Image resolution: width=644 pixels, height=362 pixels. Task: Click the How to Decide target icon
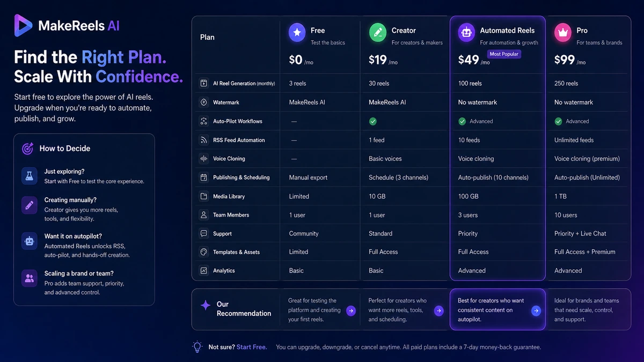pos(27,149)
